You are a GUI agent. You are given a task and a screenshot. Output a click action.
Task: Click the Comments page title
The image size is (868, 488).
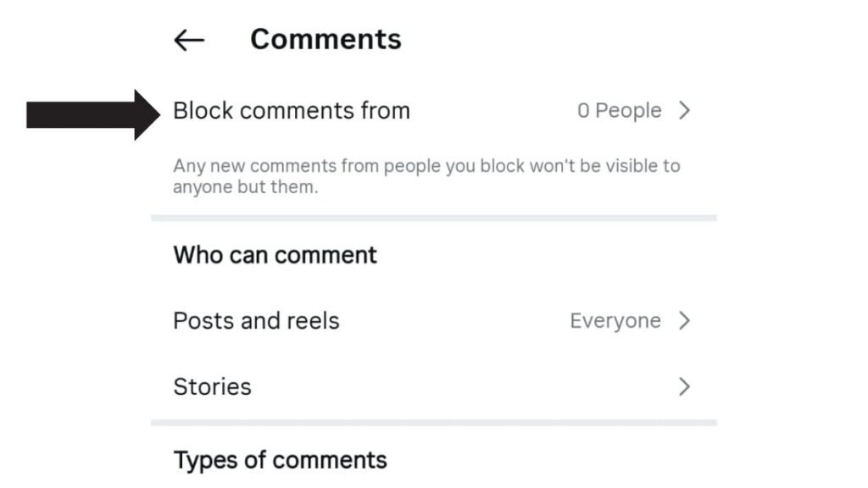325,39
